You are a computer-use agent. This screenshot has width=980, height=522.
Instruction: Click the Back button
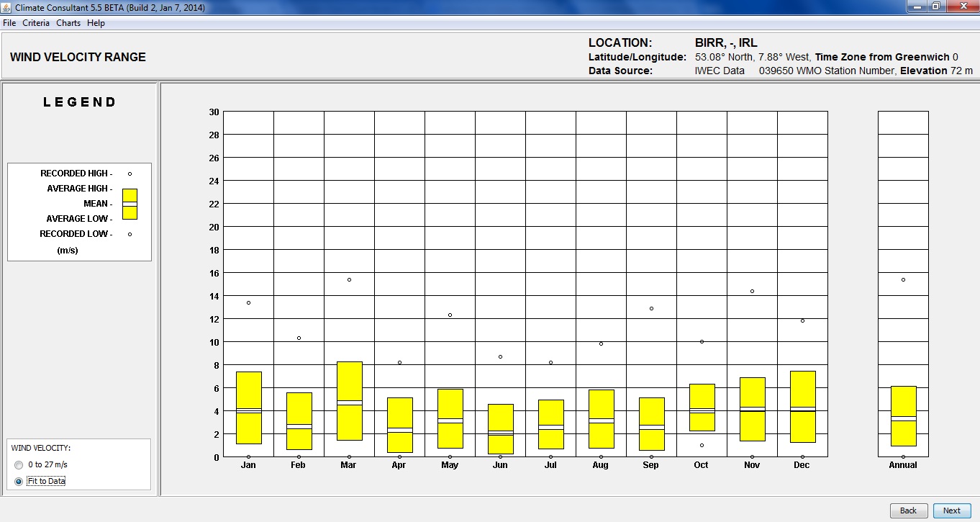(x=908, y=510)
